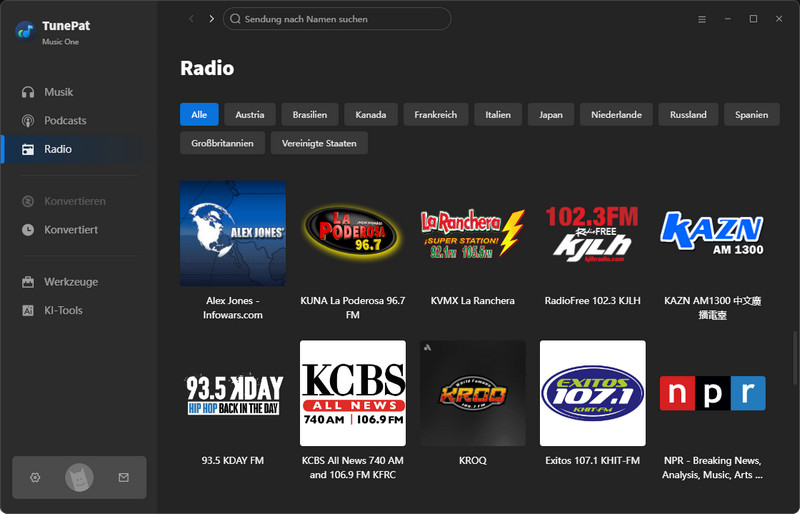This screenshot has width=800, height=514.
Task: Click 'NPR - Breaking News' title
Action: pyautogui.click(x=712, y=468)
